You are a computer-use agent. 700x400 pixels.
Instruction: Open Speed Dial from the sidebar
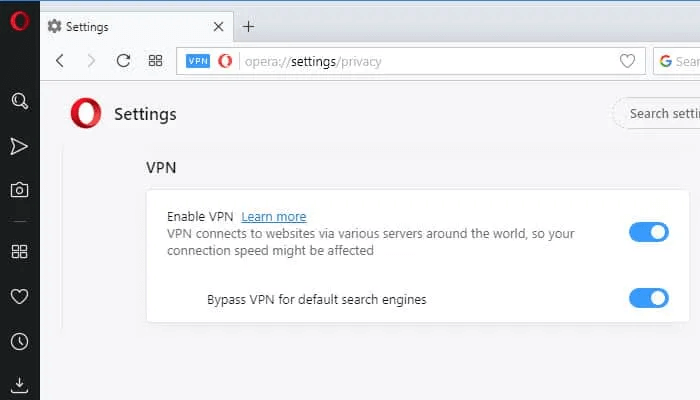coord(19,251)
